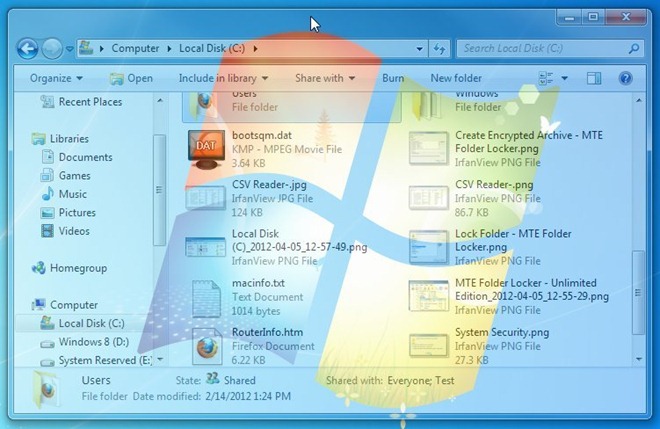This screenshot has width=660, height=429.
Task: Click the file name System Security.png
Action: (x=502, y=332)
